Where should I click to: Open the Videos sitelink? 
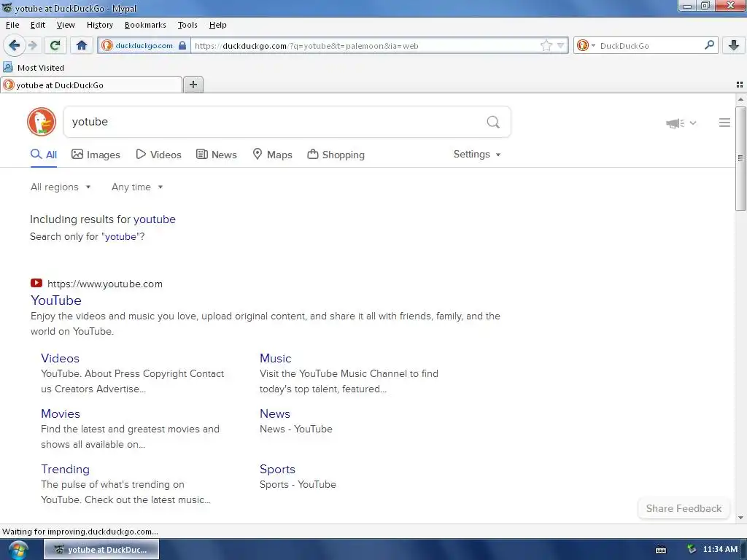pyautogui.click(x=60, y=358)
